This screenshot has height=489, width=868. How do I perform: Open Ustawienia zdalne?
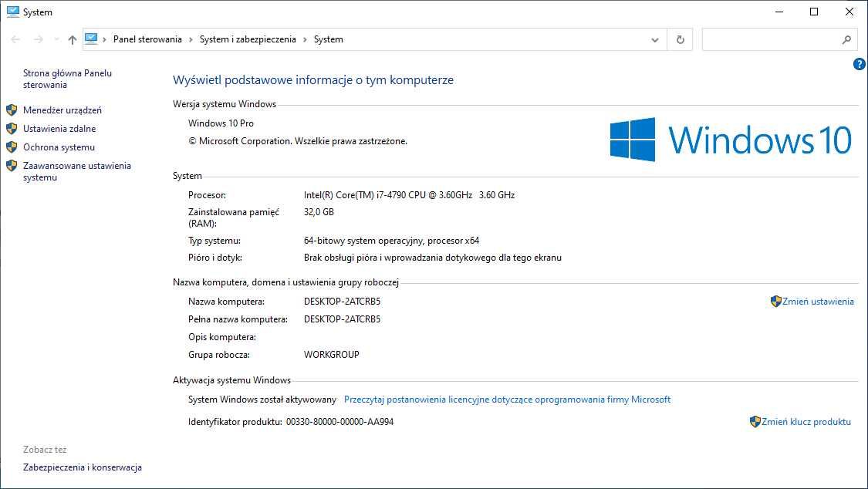pyautogui.click(x=59, y=128)
